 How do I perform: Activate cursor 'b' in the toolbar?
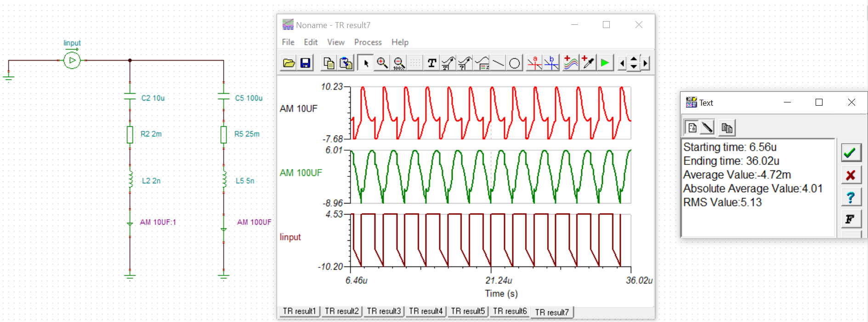551,63
